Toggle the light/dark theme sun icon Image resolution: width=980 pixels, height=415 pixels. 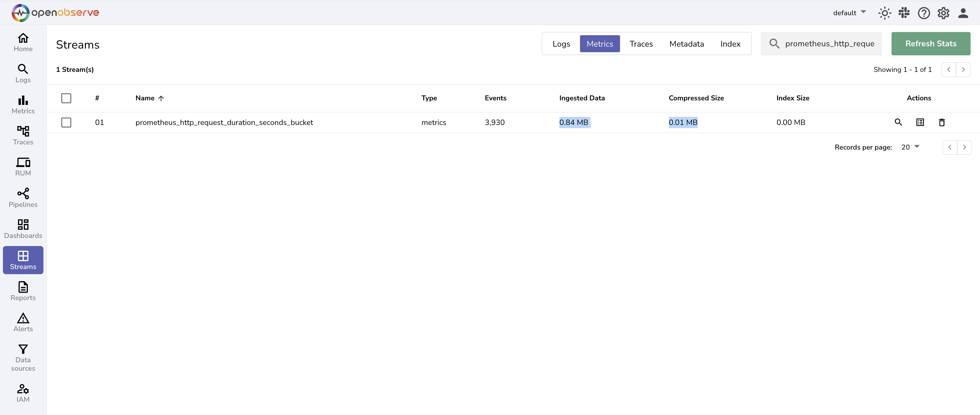click(884, 13)
